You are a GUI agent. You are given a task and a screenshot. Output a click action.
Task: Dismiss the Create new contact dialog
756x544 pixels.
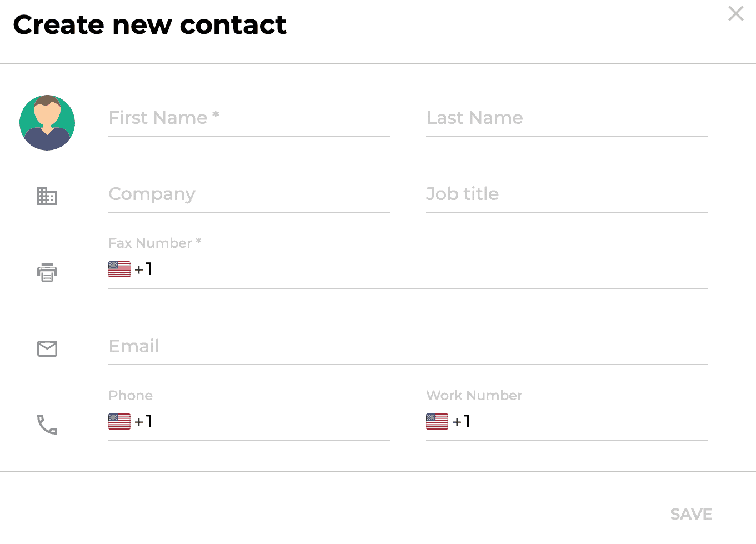tap(735, 13)
